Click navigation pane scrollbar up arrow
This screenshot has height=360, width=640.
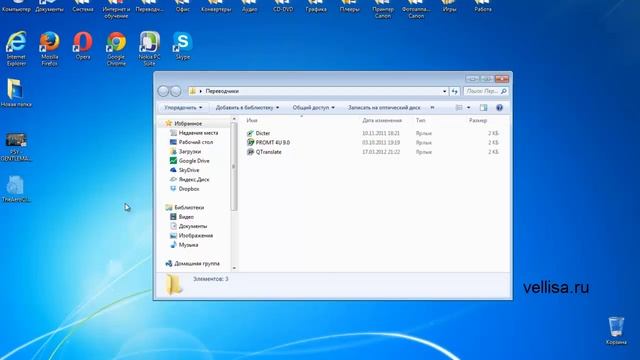click(x=234, y=119)
